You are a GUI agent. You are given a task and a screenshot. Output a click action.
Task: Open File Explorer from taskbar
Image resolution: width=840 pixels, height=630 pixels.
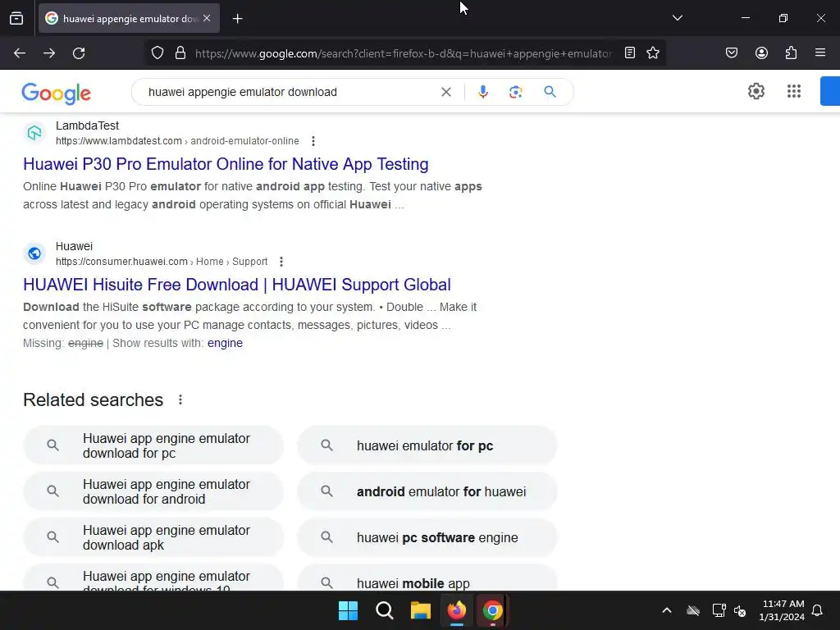click(421, 610)
